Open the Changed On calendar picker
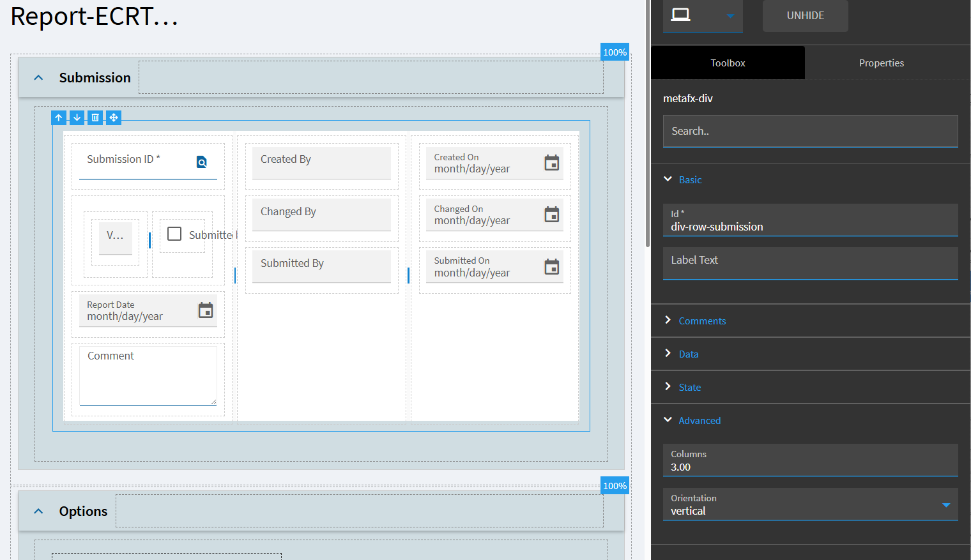The height and width of the screenshot is (560, 971). (552, 215)
